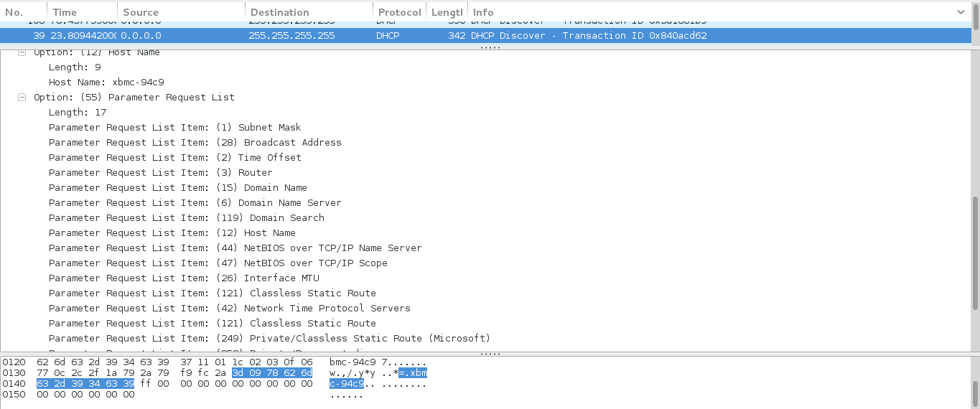Image resolution: width=980 pixels, height=409 pixels.
Task: Select the '(15) Domain Name' request item
Action: click(x=177, y=188)
